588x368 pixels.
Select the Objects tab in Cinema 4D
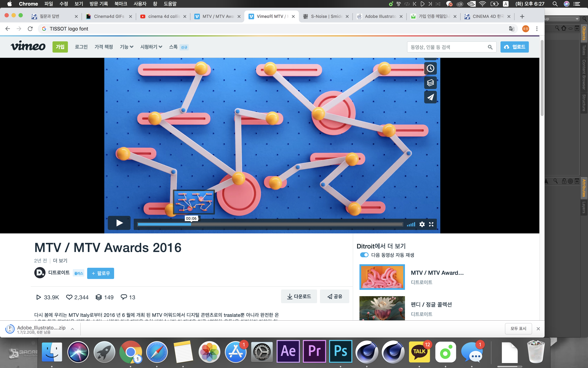(x=584, y=33)
